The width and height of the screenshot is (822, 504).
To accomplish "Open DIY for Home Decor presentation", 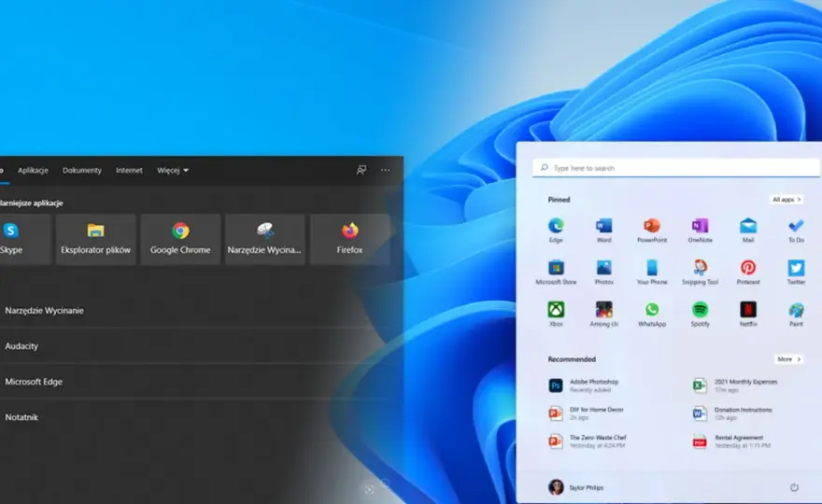I will pyautogui.click(x=586, y=413).
